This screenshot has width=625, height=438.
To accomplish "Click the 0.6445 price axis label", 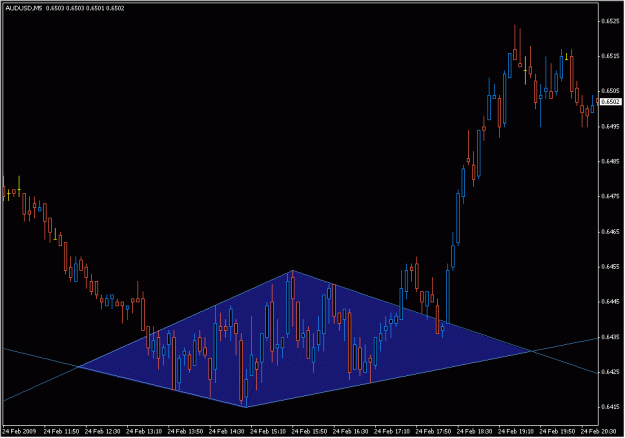I will (610, 302).
